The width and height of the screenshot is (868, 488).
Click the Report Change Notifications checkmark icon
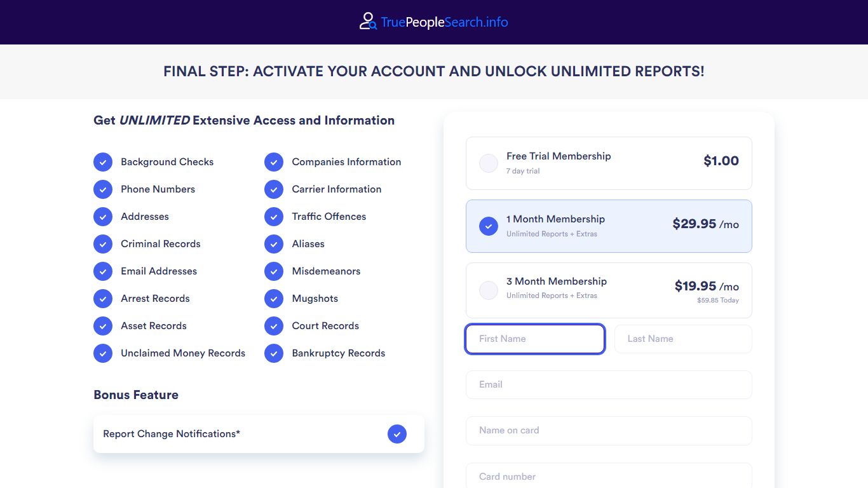tap(397, 434)
